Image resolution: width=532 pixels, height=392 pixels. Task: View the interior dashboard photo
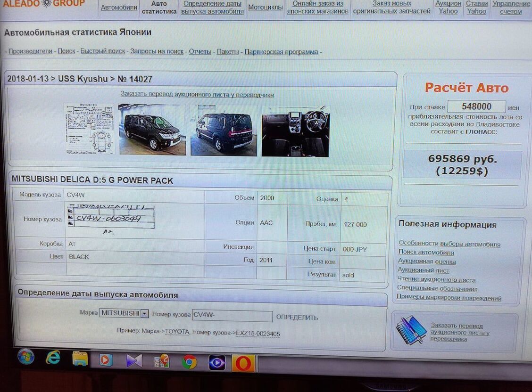[x=296, y=131]
